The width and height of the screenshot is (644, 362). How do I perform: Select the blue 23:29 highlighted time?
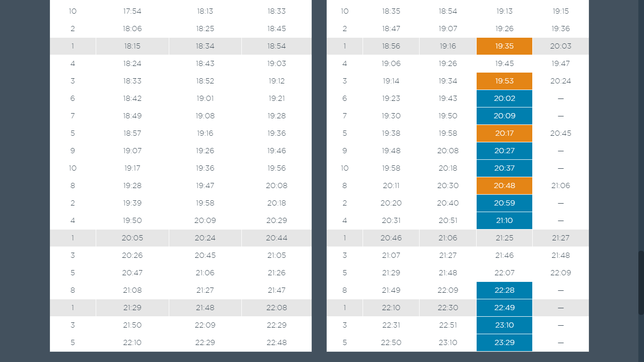pyautogui.click(x=504, y=343)
